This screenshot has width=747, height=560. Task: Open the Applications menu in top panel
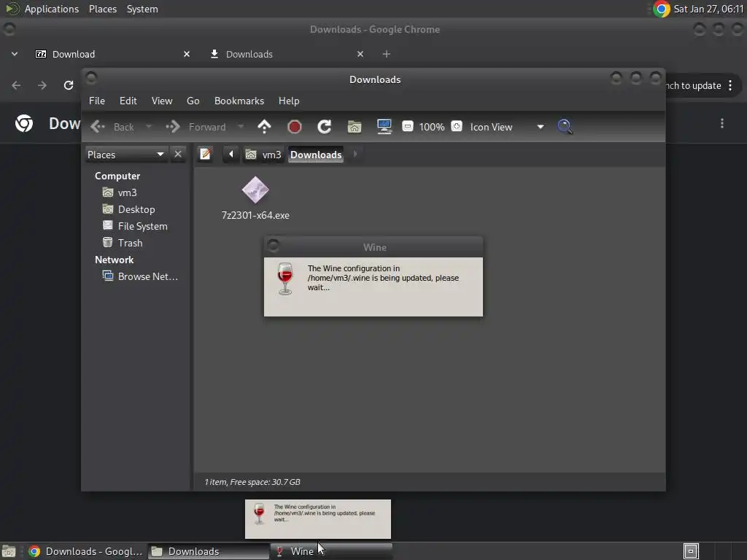(x=52, y=9)
